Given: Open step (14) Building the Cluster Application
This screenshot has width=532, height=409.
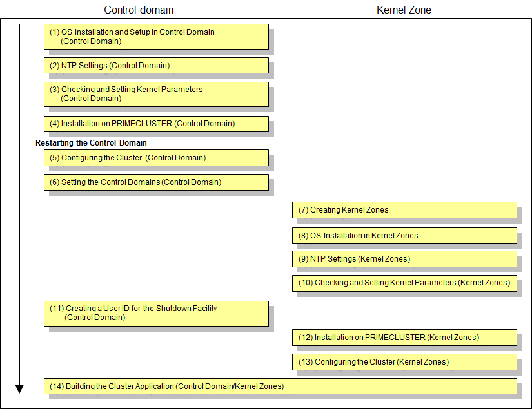Looking at the screenshot, I should (281, 386).
